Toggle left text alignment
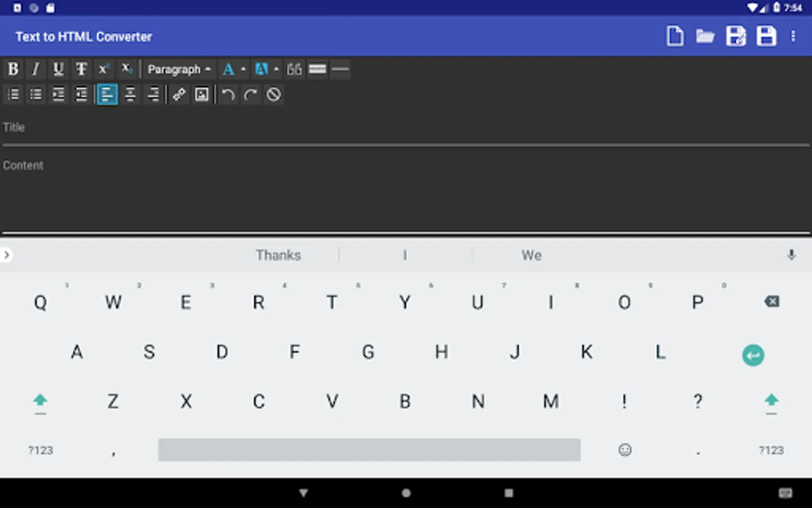 pos(107,94)
